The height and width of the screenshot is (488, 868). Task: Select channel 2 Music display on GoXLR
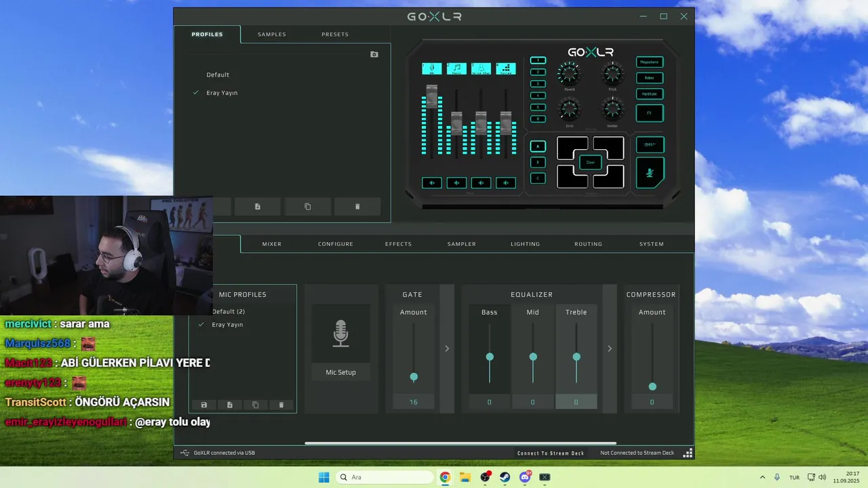click(x=456, y=68)
